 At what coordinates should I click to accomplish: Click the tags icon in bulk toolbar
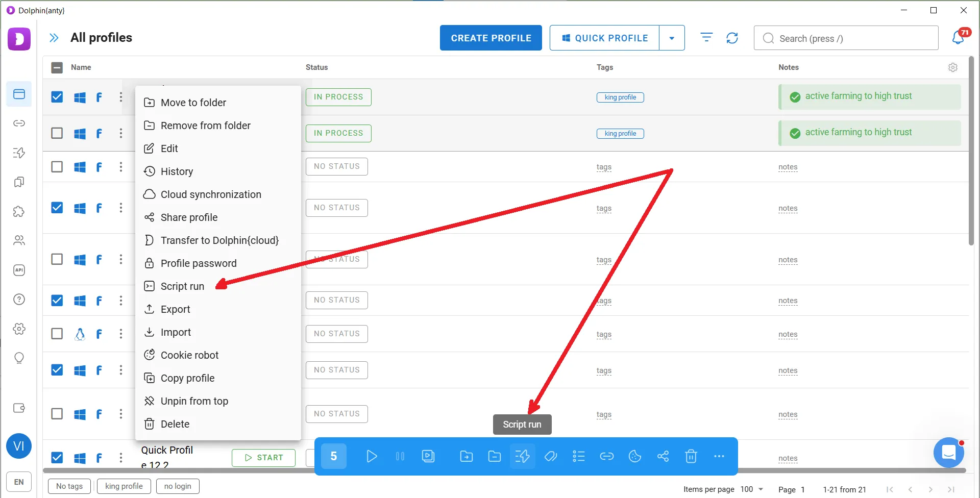550,456
